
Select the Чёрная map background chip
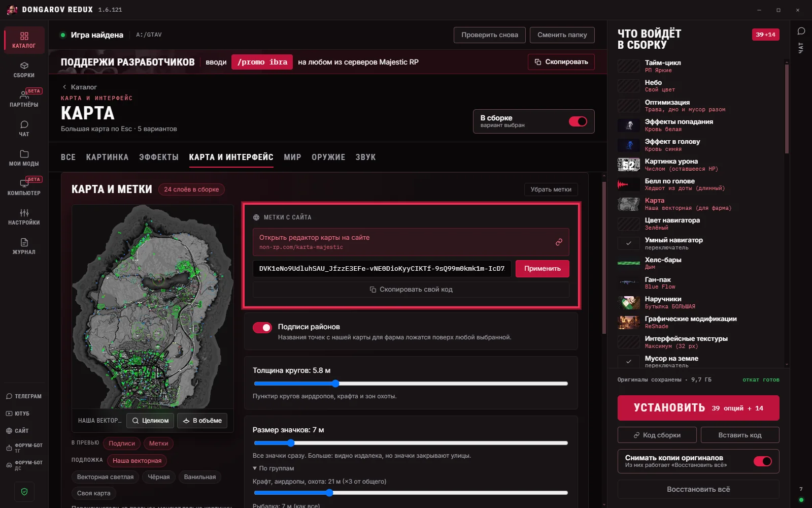click(159, 477)
